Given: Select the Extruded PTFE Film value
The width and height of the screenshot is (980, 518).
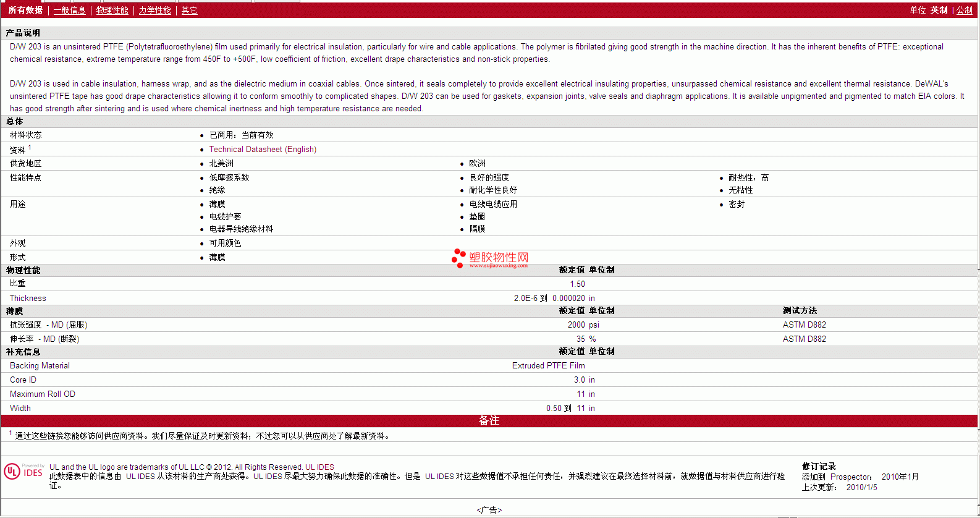Looking at the screenshot, I should click(x=548, y=366).
